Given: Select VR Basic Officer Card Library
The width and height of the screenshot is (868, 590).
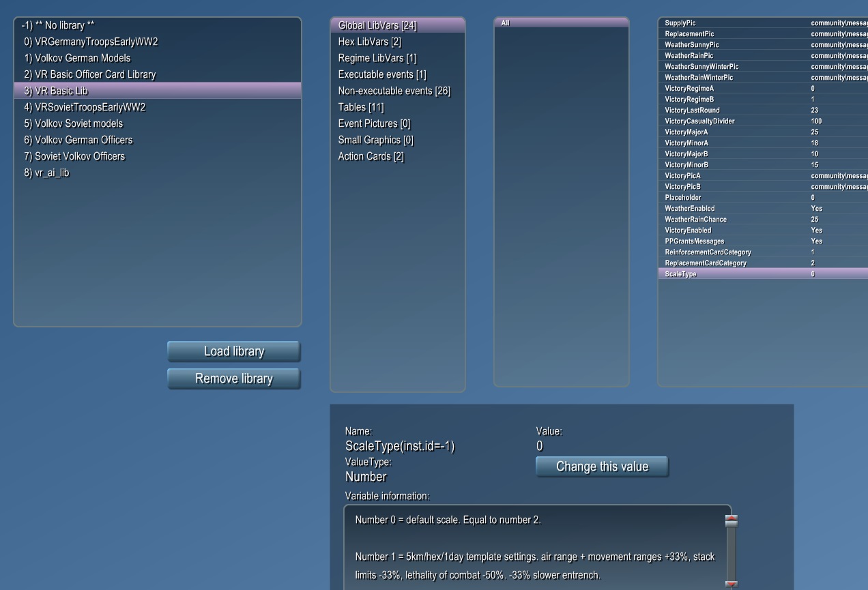Looking at the screenshot, I should click(x=158, y=74).
